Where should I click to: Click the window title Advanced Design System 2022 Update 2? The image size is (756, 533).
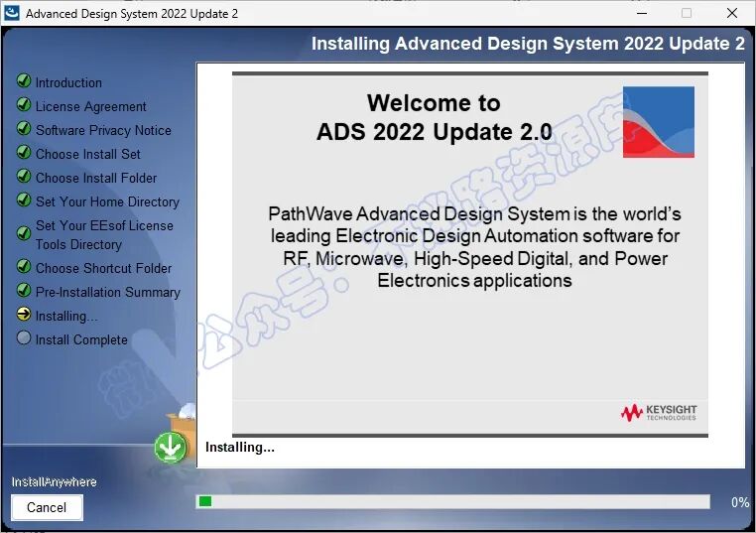[x=132, y=14]
